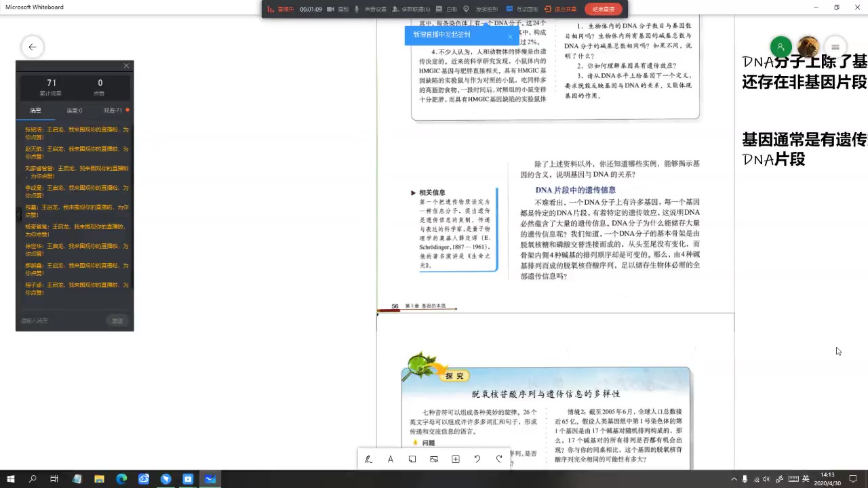Click the red end live broadcast button
The width and height of the screenshot is (868, 488).
[x=603, y=9]
